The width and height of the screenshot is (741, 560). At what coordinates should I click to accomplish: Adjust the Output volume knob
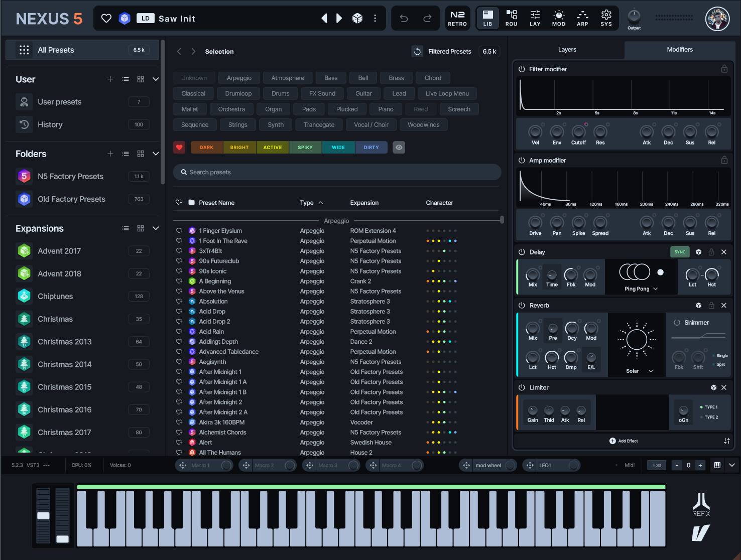[x=634, y=16]
